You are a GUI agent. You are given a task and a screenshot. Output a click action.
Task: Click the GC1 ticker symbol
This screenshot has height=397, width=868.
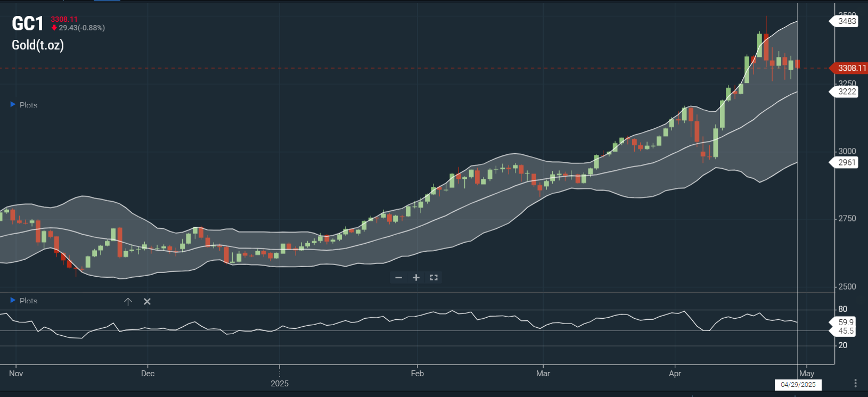click(28, 24)
